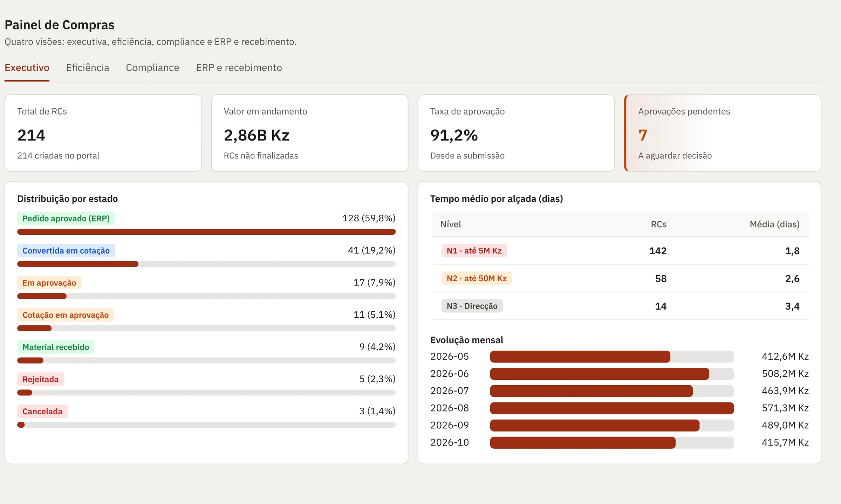Click the Distribuição por estado heading
Viewport: 841px width, 504px height.
coord(68,199)
